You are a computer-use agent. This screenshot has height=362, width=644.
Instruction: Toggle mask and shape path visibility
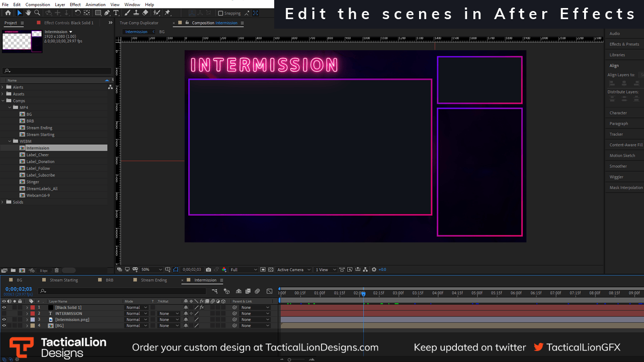point(176,269)
